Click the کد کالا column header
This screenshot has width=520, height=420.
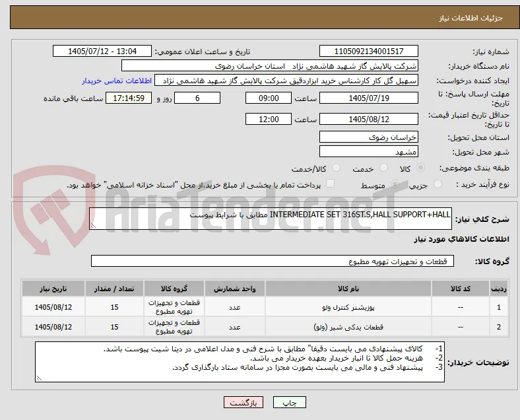point(461,289)
